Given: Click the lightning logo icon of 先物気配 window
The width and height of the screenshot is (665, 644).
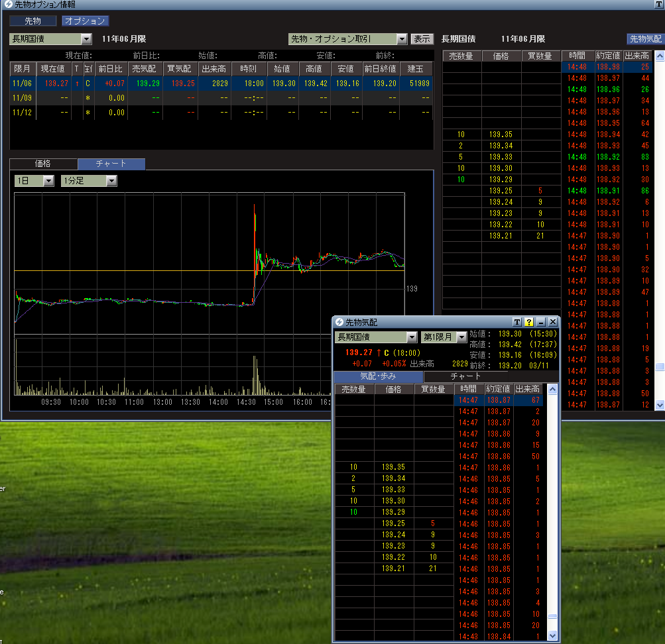Looking at the screenshot, I should click(339, 322).
